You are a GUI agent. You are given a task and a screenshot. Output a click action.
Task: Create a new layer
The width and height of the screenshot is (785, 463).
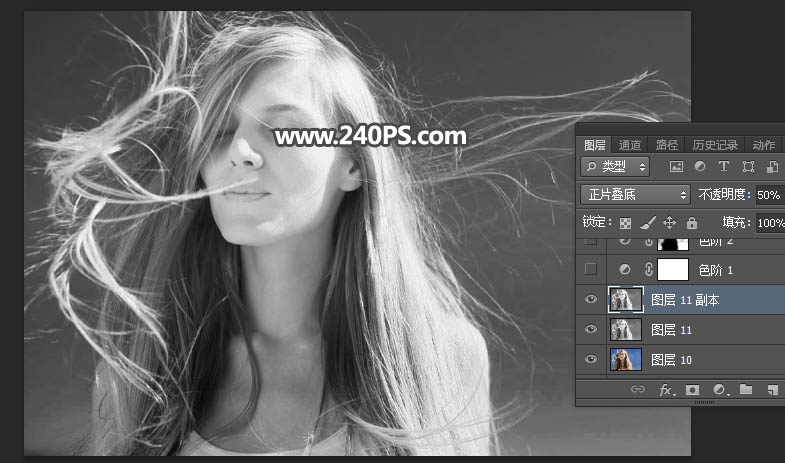pos(772,389)
